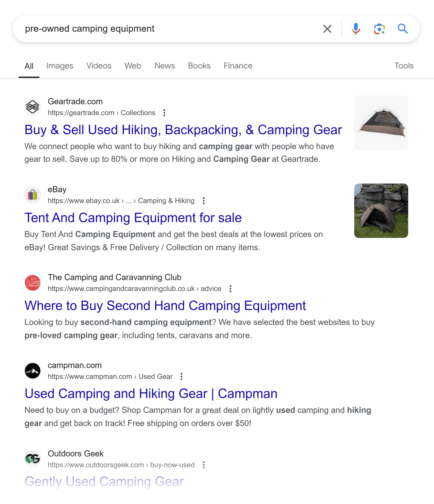Switch to the News tab
This screenshot has width=434, height=504.
click(x=164, y=66)
